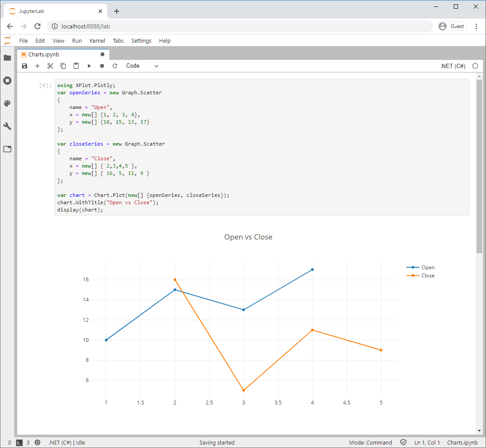This screenshot has height=448, width=486.
Task: Click the scrollbar up arrow
Action: coord(479,76)
